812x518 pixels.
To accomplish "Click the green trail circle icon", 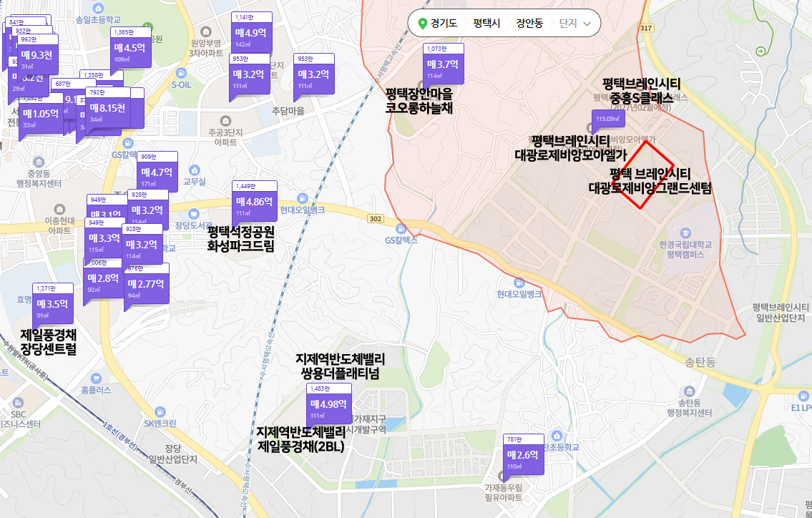I will [760, 51].
